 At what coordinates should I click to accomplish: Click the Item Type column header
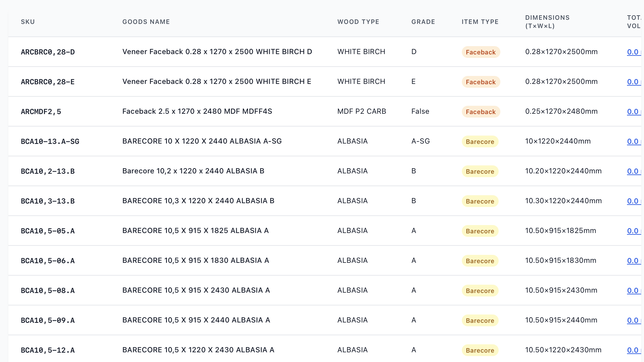pos(480,22)
